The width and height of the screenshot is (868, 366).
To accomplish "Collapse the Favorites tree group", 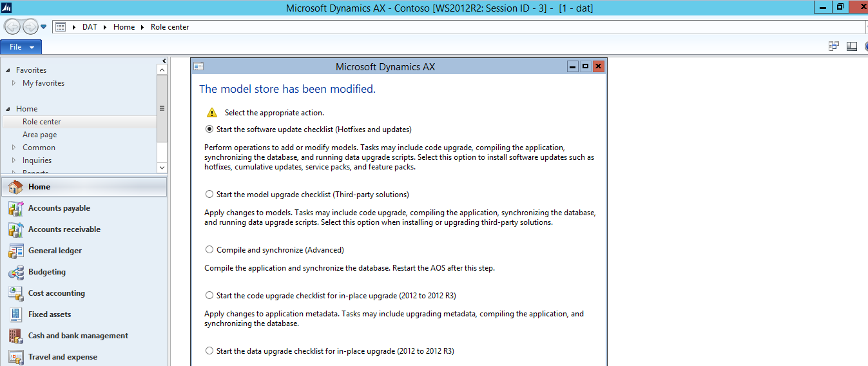I will click(8, 70).
